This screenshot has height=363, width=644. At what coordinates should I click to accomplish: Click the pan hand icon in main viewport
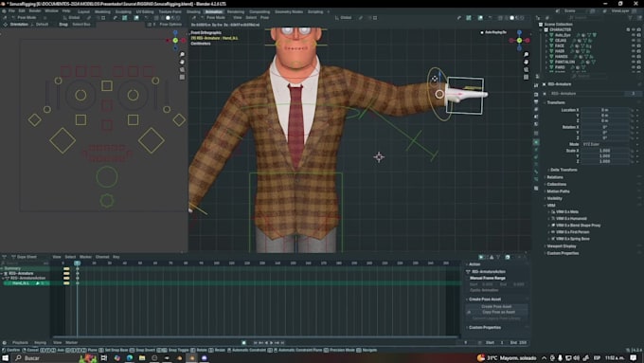(x=527, y=62)
